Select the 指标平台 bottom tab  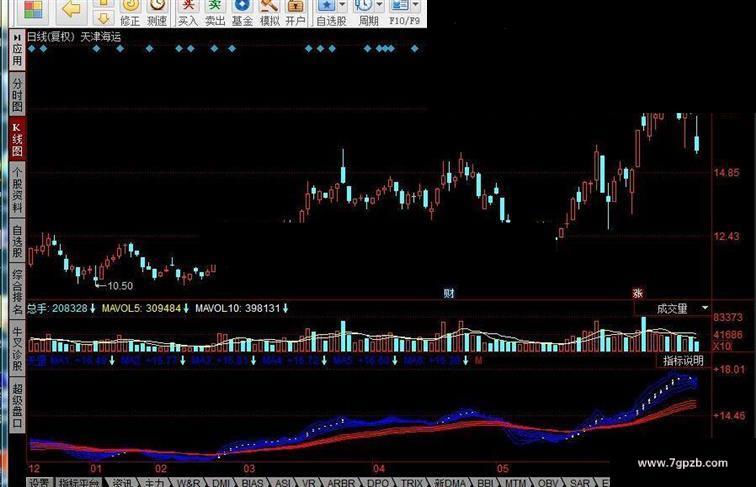79,482
